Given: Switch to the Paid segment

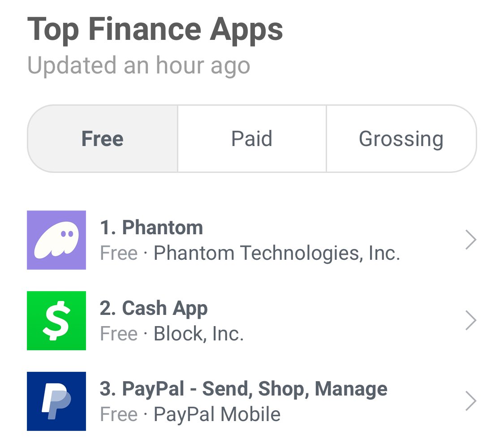Looking at the screenshot, I should 252,138.
